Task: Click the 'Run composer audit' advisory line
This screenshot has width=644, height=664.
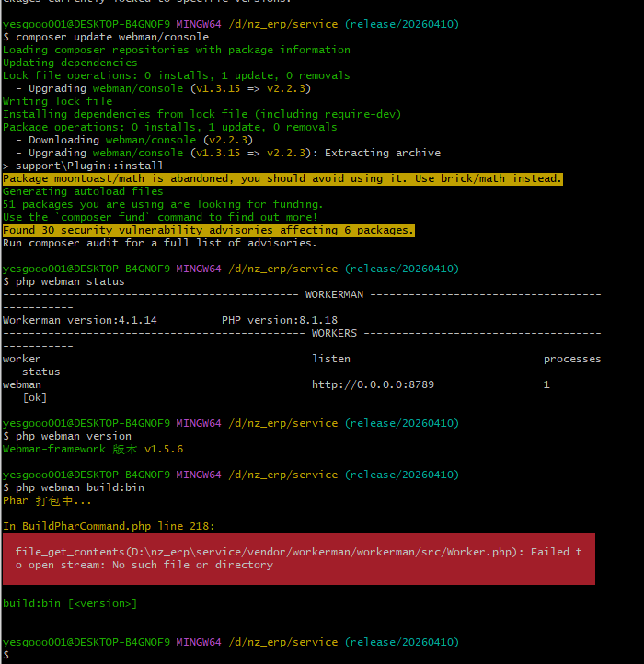Action: click(159, 243)
